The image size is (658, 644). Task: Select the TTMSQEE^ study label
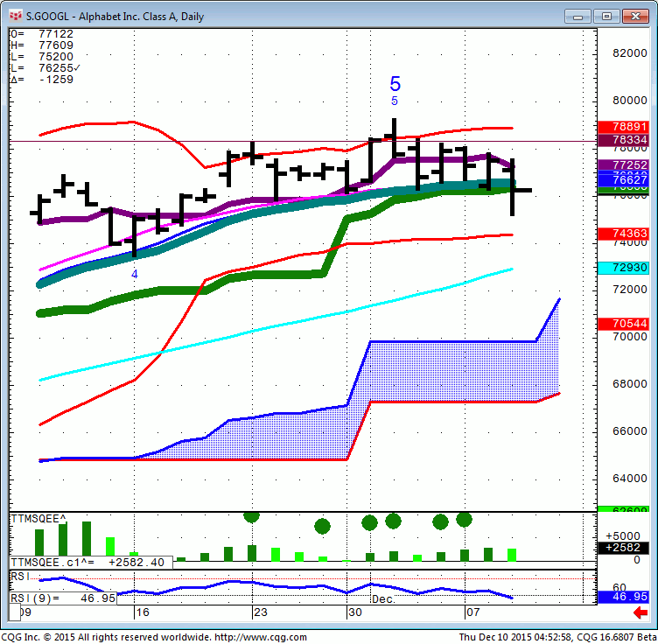[38, 519]
